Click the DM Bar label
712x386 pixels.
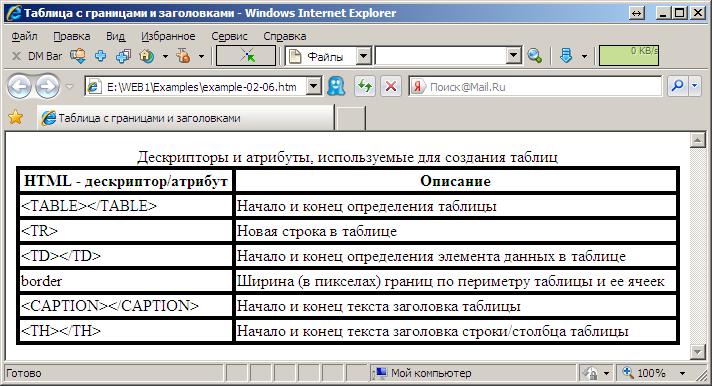coord(45,56)
